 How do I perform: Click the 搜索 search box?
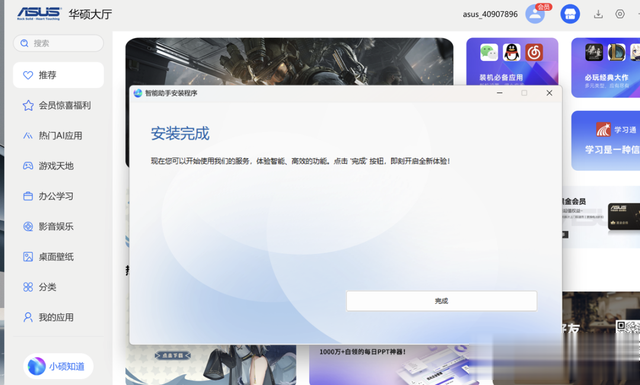pyautogui.click(x=58, y=43)
